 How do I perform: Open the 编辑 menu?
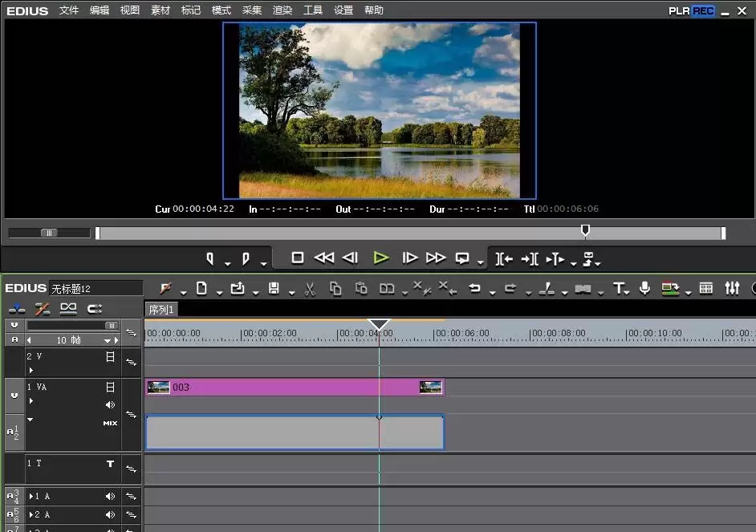(100, 10)
